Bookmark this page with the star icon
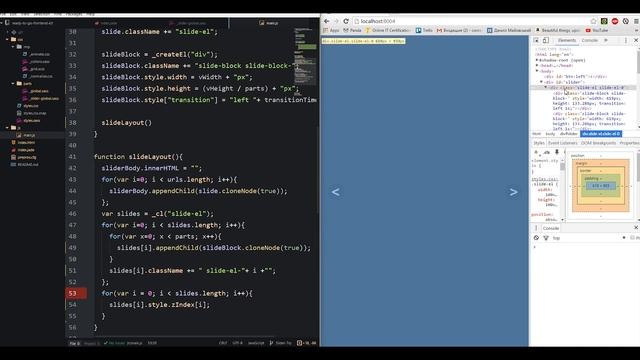640x360 pixels. click(593, 21)
